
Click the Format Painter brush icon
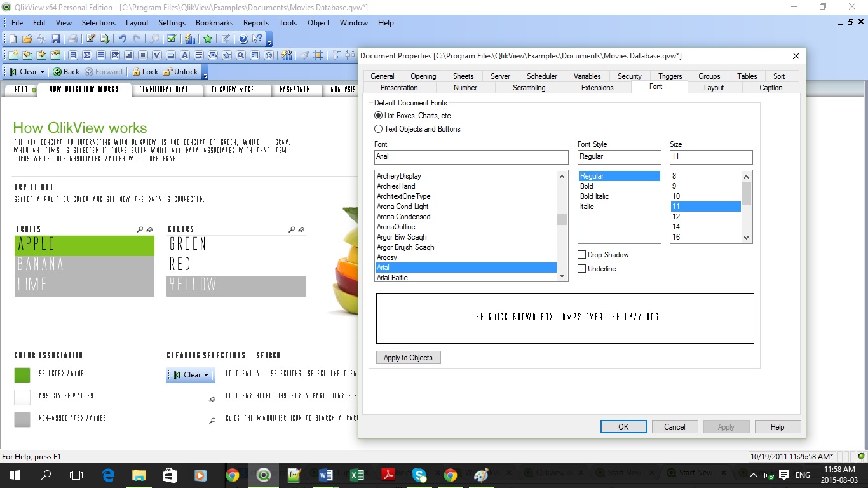click(304, 55)
